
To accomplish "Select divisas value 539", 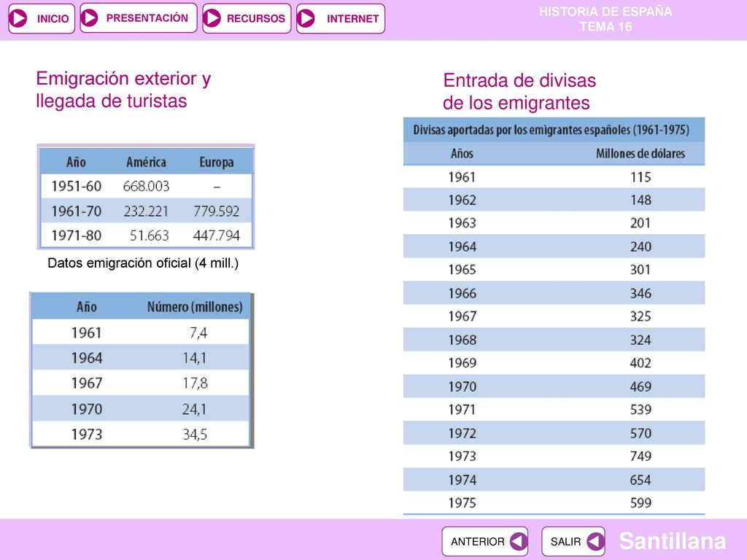I will (640, 410).
